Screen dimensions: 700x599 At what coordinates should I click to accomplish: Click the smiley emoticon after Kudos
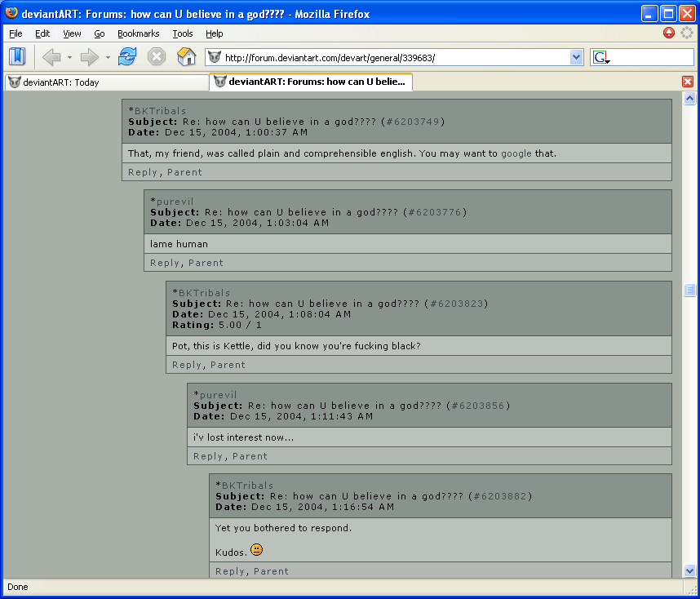(257, 550)
